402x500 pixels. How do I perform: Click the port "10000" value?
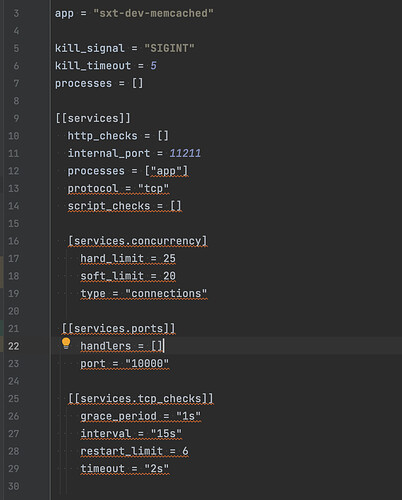[x=147, y=364]
